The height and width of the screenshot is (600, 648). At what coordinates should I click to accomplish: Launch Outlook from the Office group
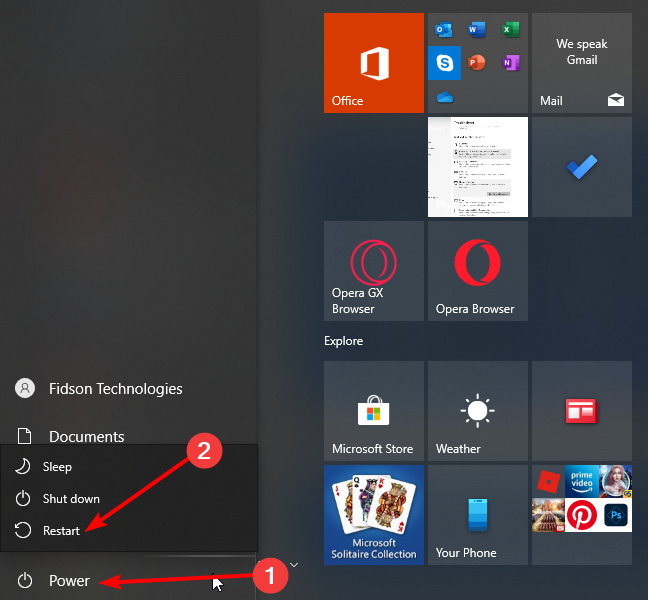(x=444, y=30)
